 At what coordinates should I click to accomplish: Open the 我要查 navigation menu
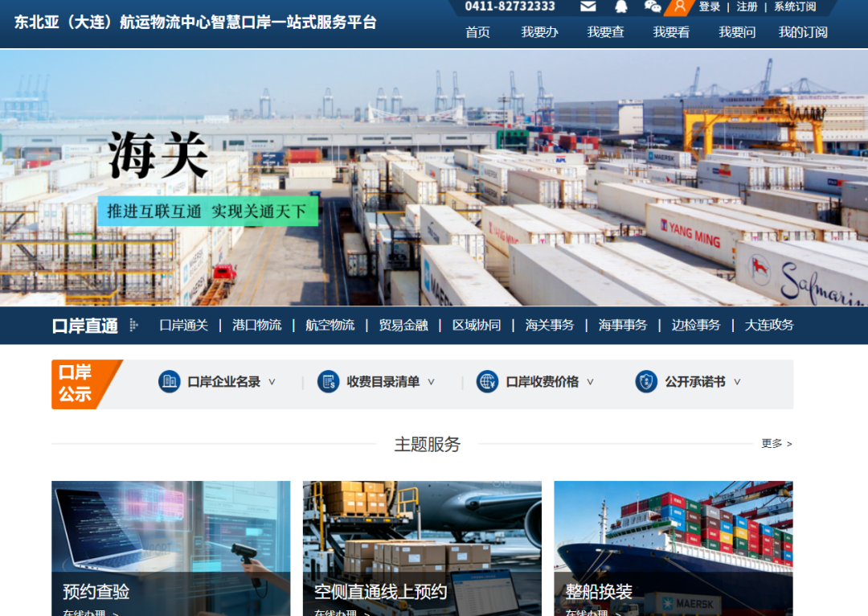coord(606,32)
